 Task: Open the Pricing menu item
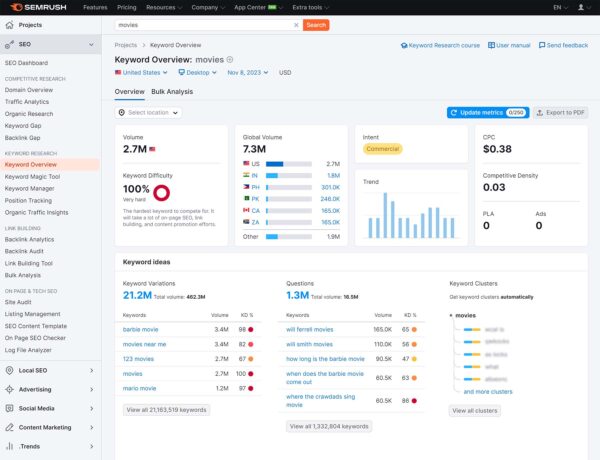tap(127, 7)
